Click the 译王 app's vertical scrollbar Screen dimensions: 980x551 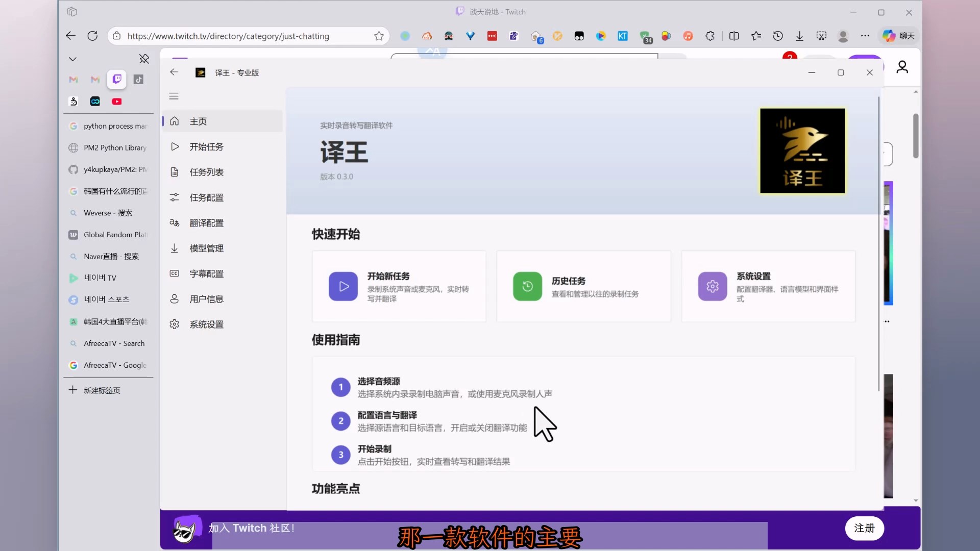click(x=878, y=245)
